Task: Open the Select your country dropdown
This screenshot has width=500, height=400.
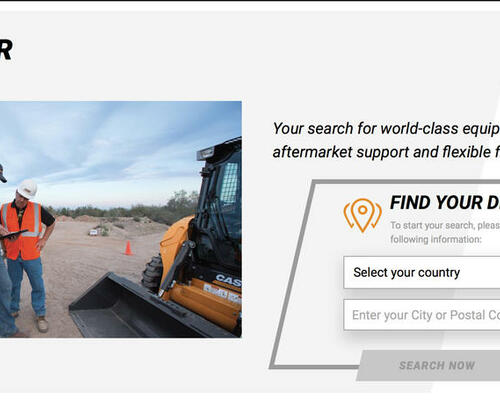Action: pyautogui.click(x=422, y=272)
